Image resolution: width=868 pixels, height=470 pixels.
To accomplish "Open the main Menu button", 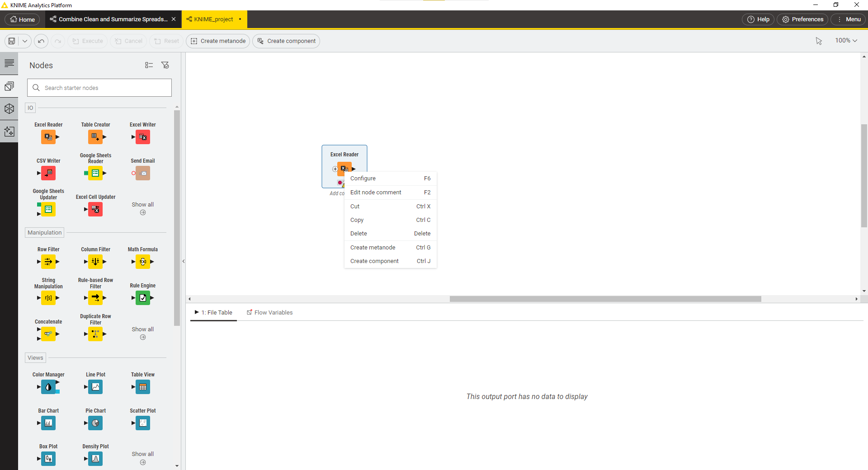I will 848,19.
